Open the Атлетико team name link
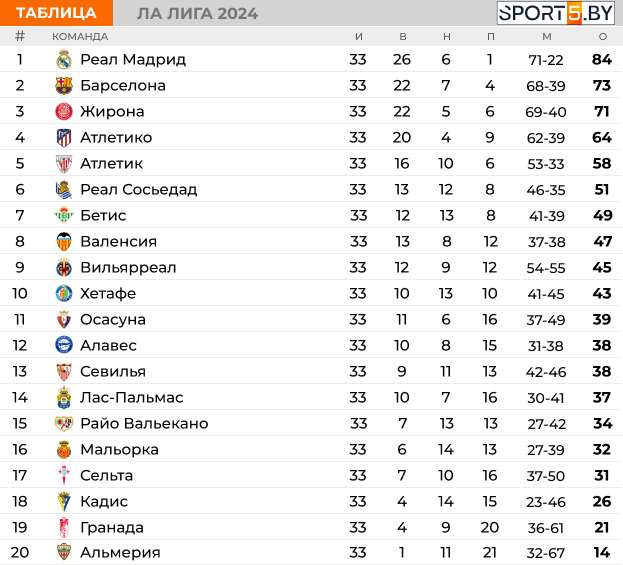The height and width of the screenshot is (565, 623). pyautogui.click(x=116, y=138)
